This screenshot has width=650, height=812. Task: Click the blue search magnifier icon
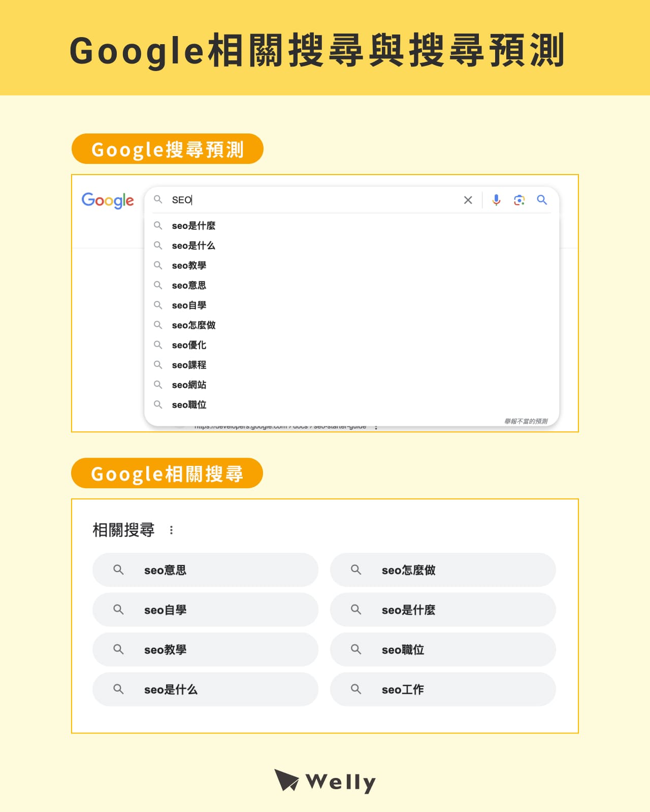click(542, 200)
